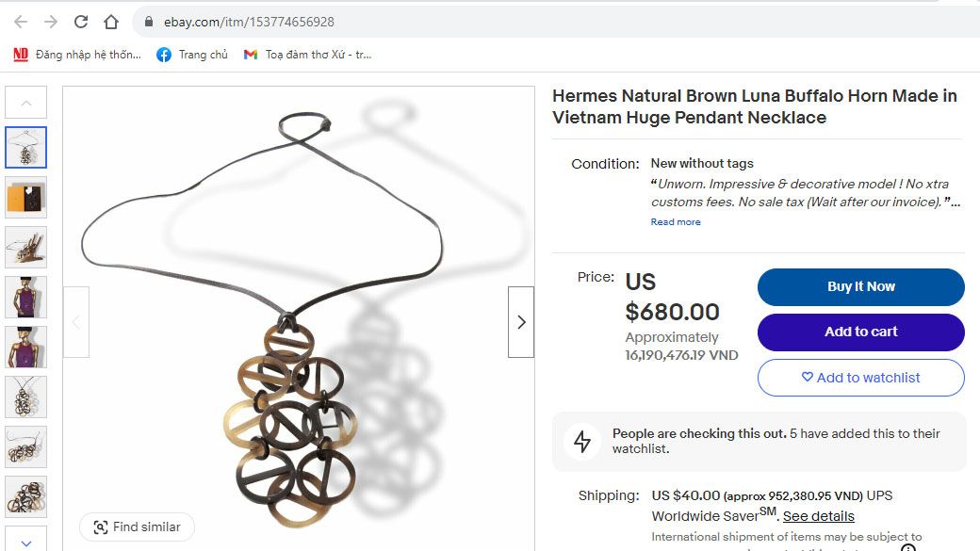The image size is (980, 551).
Task: Add item to watchlist
Action: point(860,378)
